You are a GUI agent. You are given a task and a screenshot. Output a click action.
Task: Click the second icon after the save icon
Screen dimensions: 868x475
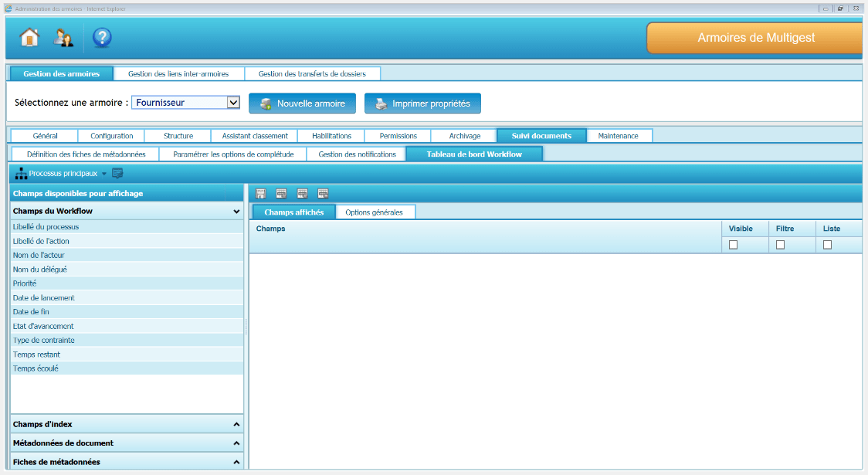(x=302, y=193)
